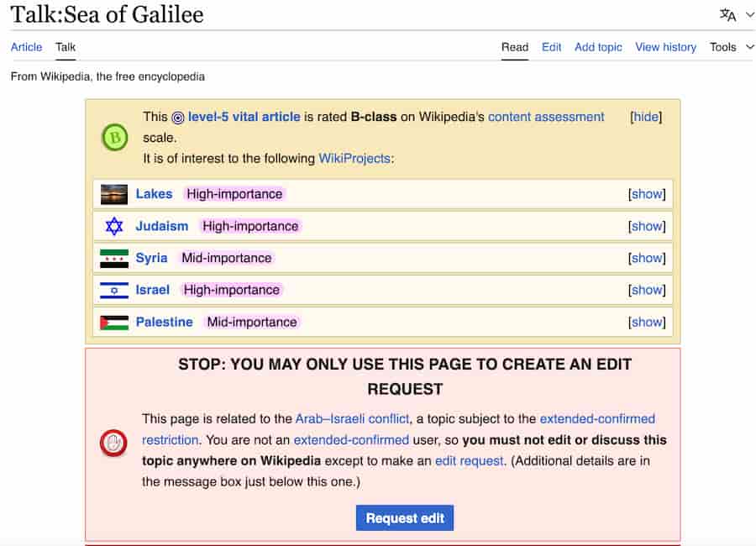Open the Israel WikiProject link
The image size is (756, 546).
click(x=152, y=290)
